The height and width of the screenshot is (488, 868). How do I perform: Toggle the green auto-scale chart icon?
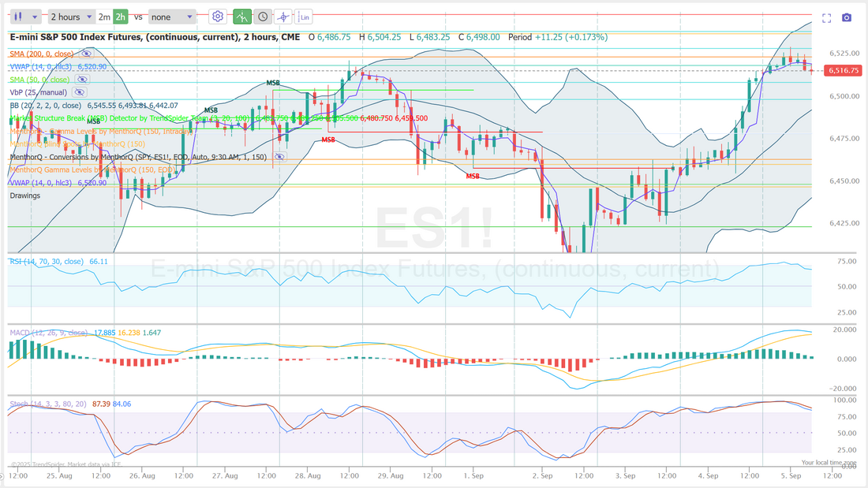click(x=242, y=17)
